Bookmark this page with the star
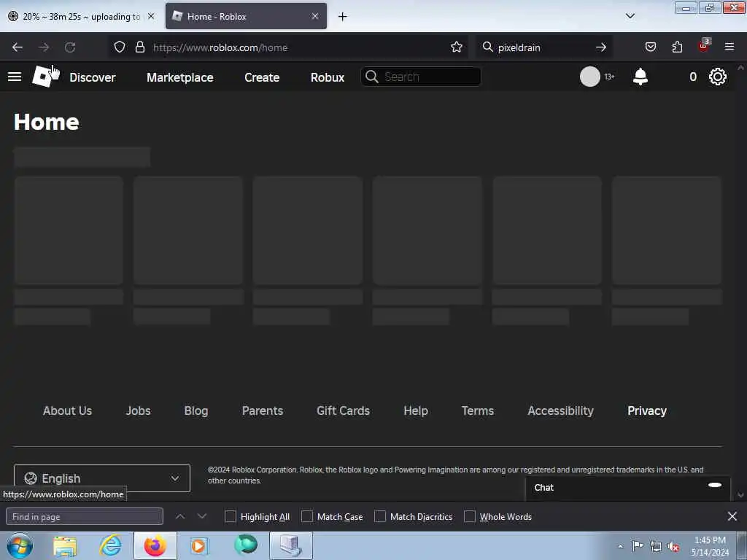The image size is (747, 560). [x=457, y=47]
